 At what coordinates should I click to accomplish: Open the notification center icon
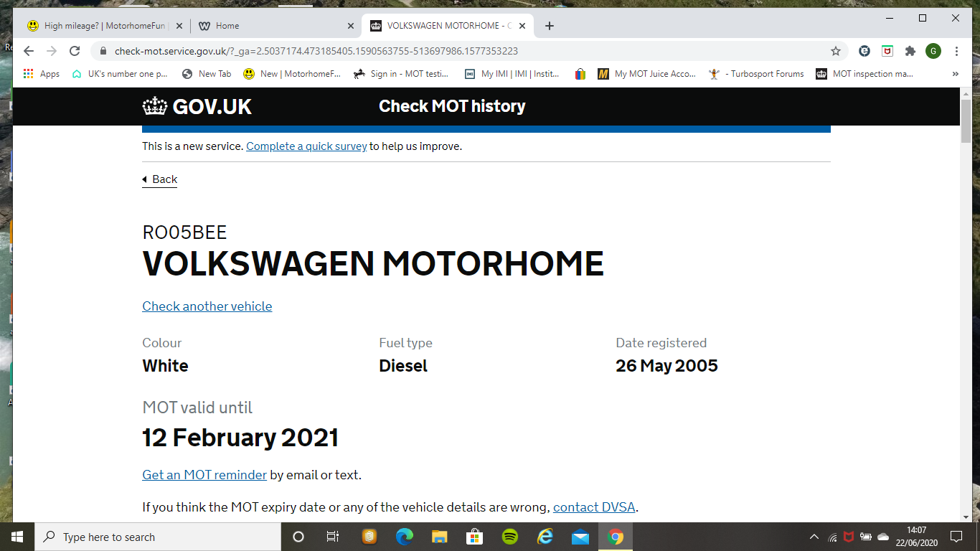click(956, 537)
